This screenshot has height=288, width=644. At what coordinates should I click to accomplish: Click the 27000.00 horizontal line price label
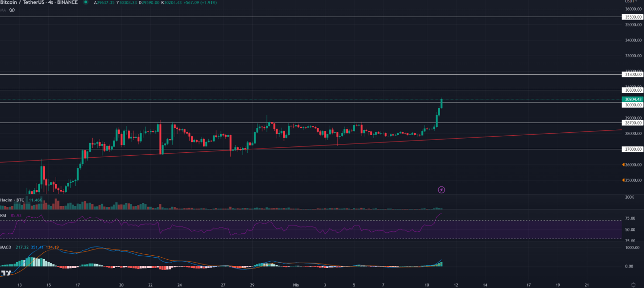(633, 149)
